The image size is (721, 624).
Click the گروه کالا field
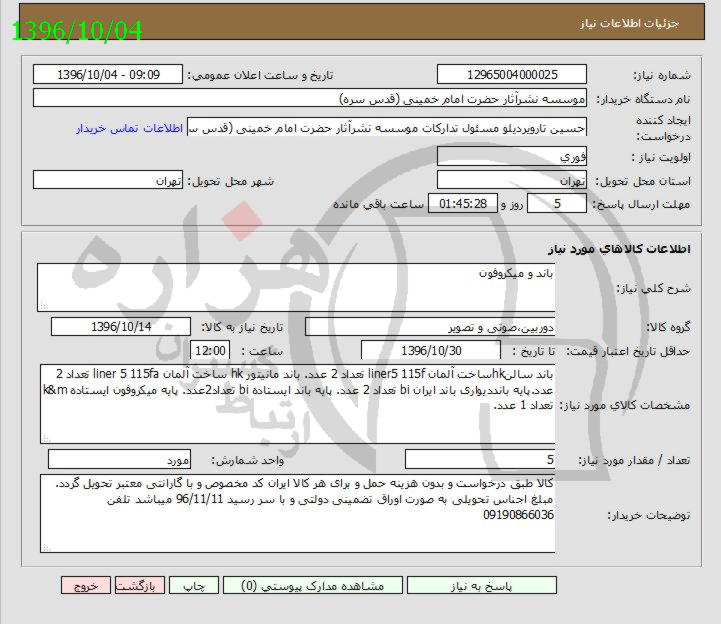pyautogui.click(x=430, y=327)
